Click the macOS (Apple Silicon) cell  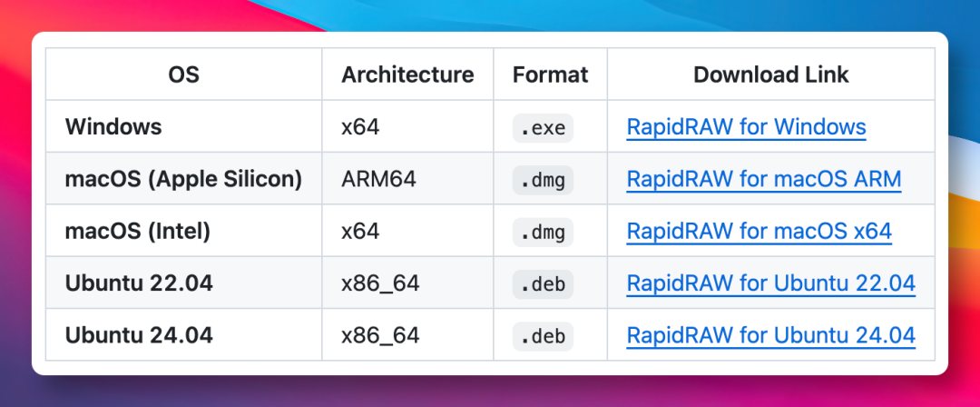[183, 179]
